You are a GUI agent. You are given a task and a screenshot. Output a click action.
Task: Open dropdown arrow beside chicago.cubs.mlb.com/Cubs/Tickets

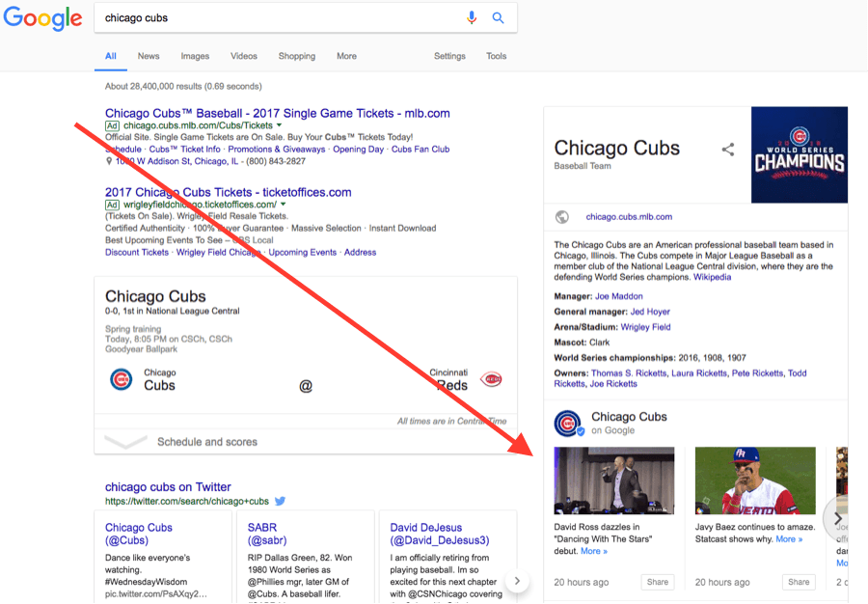[x=279, y=125]
